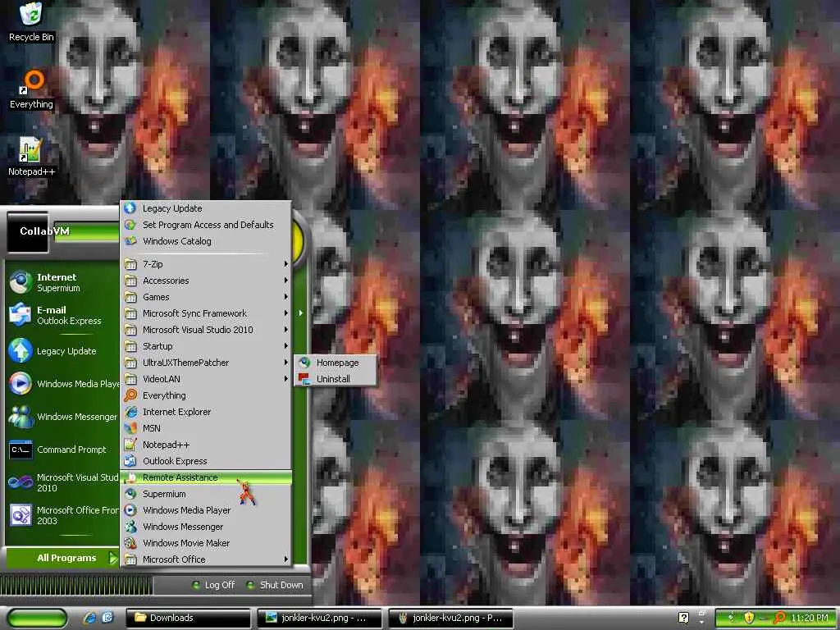
Task: Click the green Start button
Action: click(37, 619)
